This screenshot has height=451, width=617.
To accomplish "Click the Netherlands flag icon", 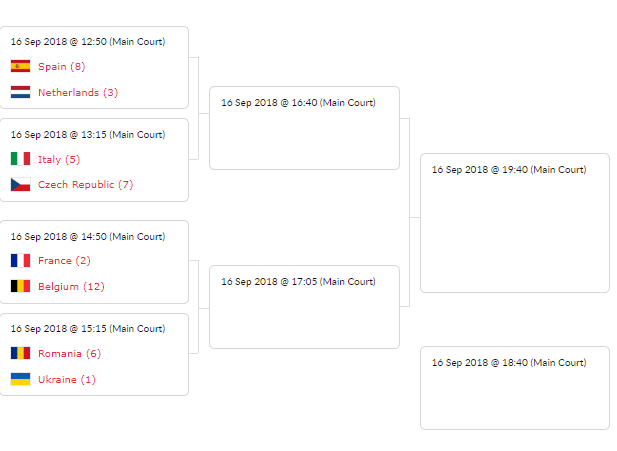I will coord(20,93).
